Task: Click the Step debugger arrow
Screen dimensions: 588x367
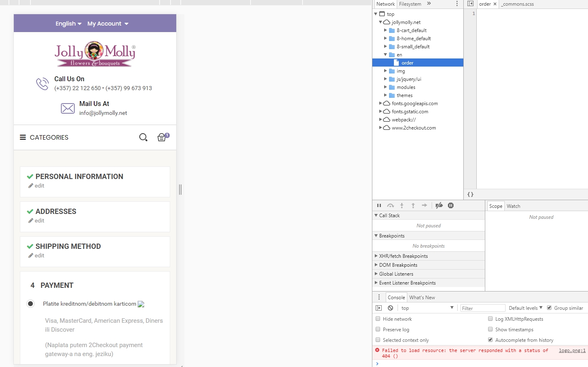Action: [424, 205]
